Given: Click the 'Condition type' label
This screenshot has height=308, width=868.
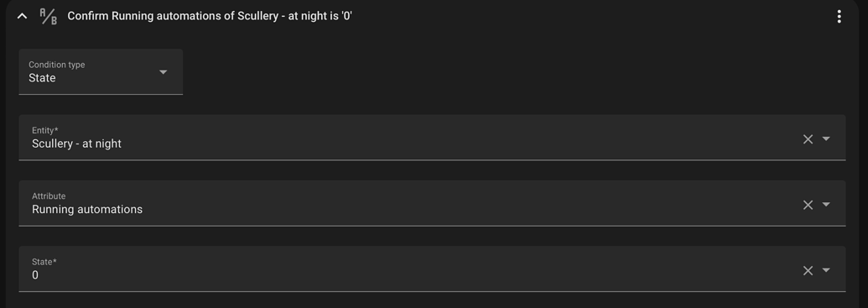Looking at the screenshot, I should coord(56,65).
